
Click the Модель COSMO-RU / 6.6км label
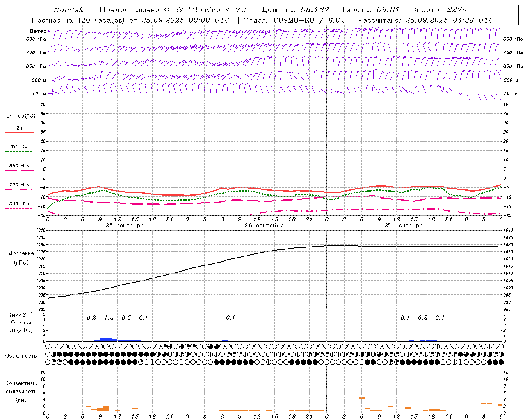coord(296,20)
